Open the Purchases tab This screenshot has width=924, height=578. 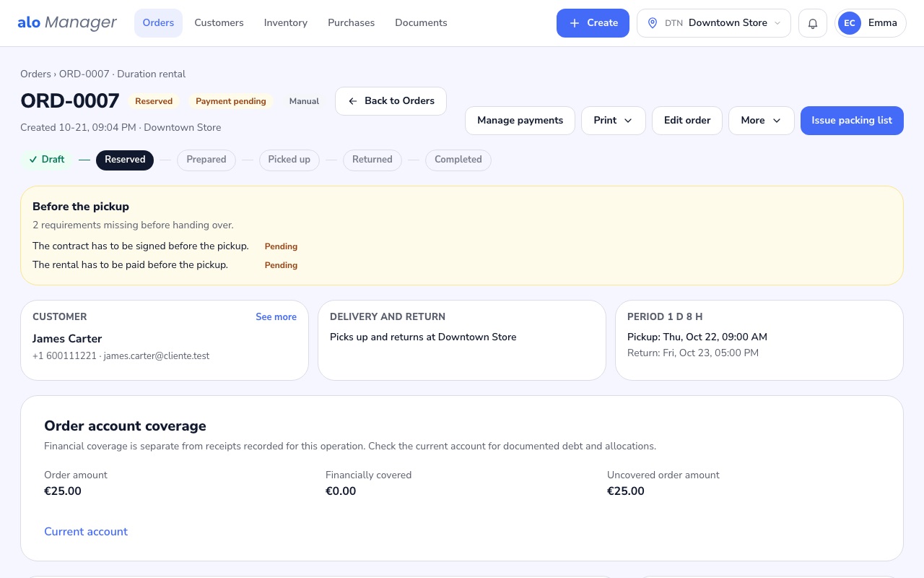coord(351,23)
